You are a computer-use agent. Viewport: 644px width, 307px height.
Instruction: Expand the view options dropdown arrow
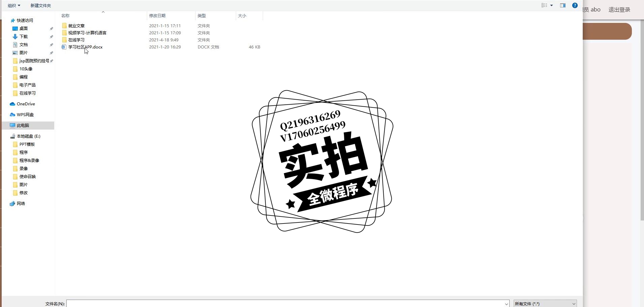click(551, 5)
